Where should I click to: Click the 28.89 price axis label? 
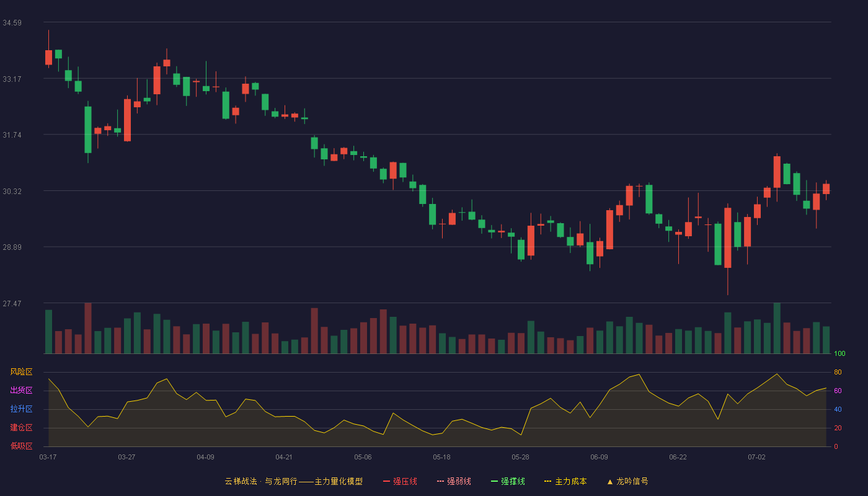coord(12,247)
